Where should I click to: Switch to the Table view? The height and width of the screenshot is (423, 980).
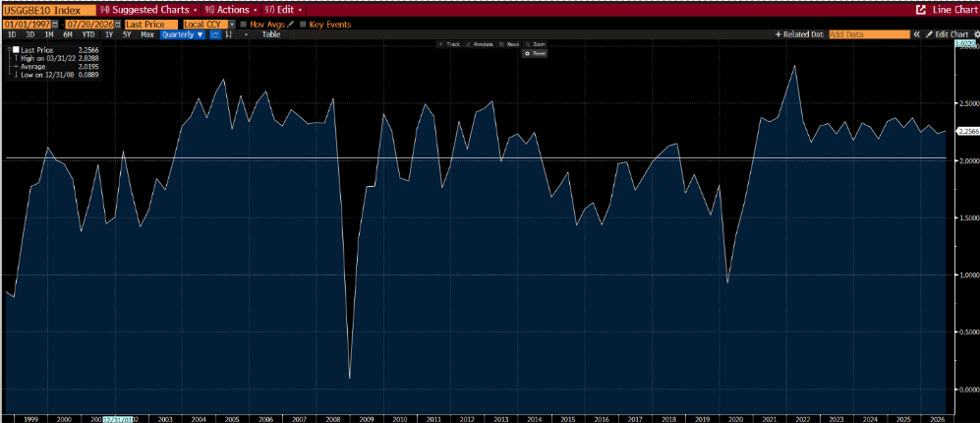tap(271, 34)
